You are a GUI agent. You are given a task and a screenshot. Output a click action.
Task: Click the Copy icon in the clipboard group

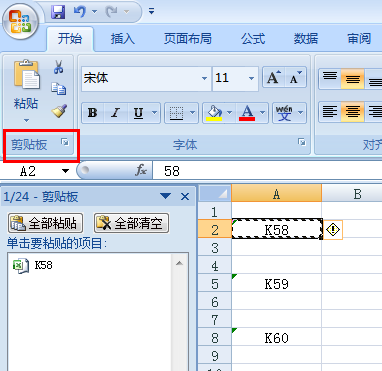[x=59, y=89]
